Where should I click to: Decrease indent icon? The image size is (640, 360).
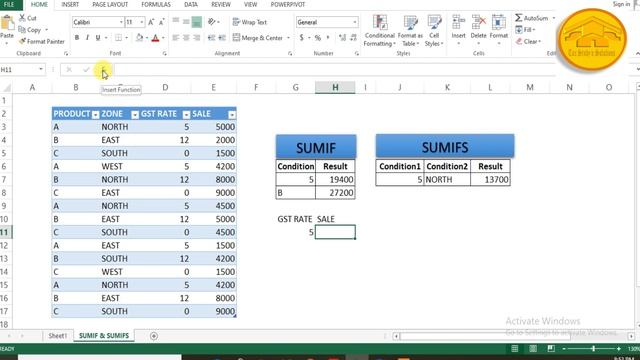(211, 38)
